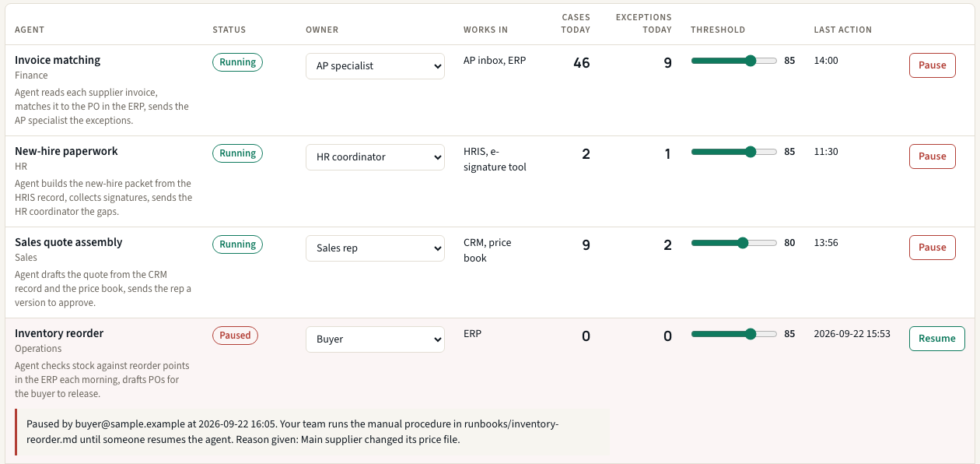Click the AP inbox, ERP works-in cell
Viewport: 980px width, 464px height.
pyautogui.click(x=495, y=60)
